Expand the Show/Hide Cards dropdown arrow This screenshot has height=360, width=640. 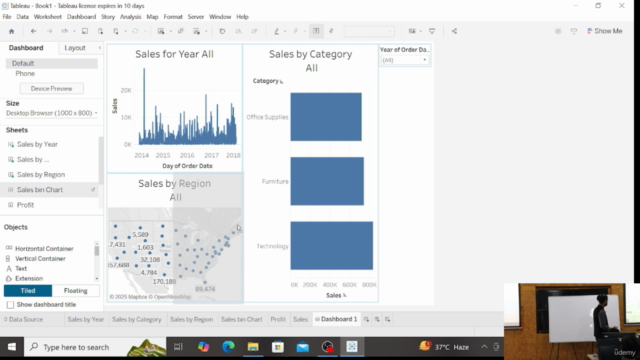pyautogui.click(x=421, y=31)
